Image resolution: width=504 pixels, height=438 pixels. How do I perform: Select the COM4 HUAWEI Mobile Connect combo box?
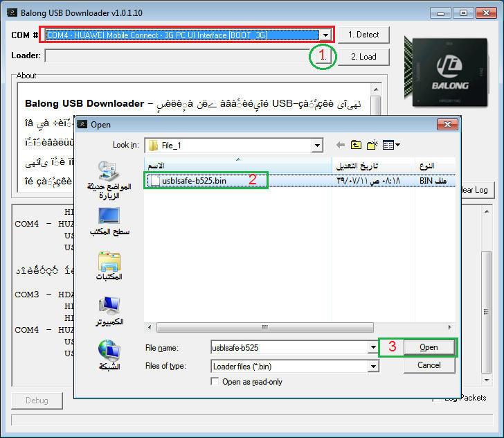pyautogui.click(x=188, y=35)
